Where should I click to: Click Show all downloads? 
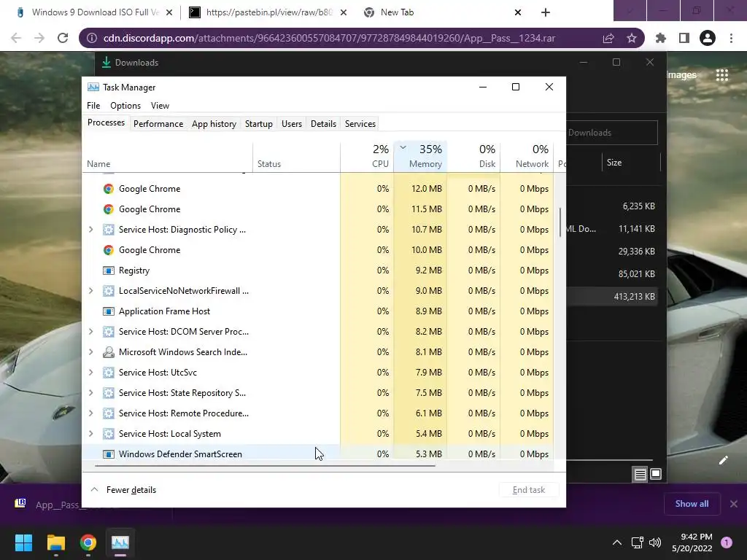pyautogui.click(x=692, y=504)
